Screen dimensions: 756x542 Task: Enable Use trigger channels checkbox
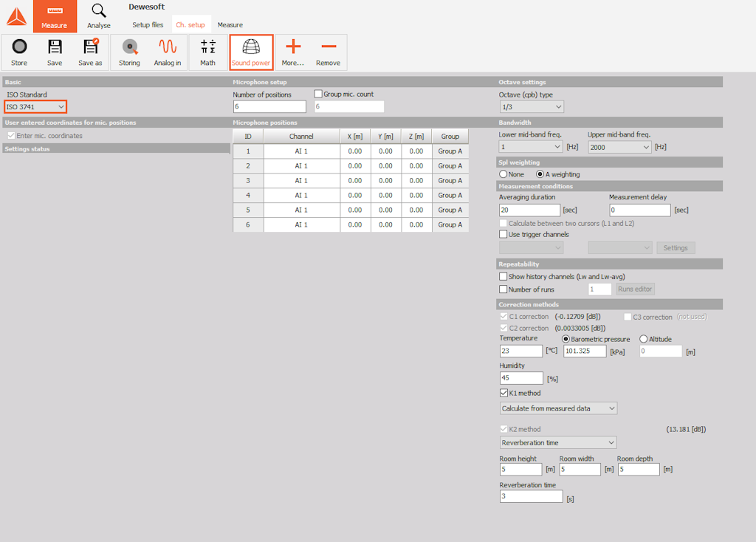pos(504,234)
